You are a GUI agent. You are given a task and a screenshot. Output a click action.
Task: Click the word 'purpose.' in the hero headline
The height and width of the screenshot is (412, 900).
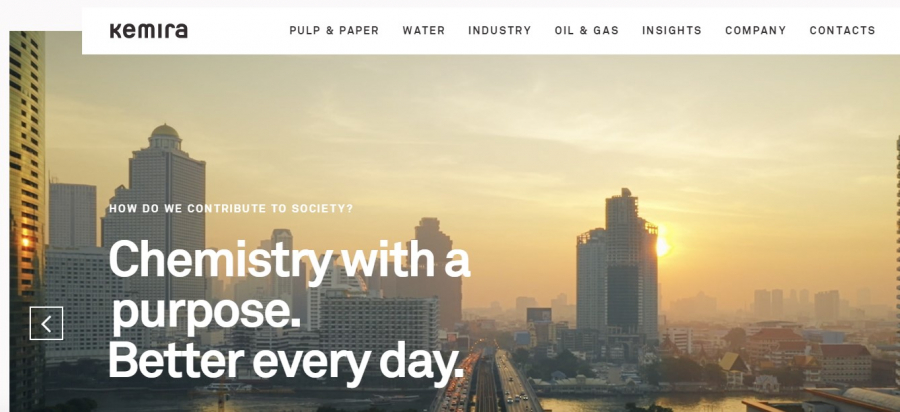click(205, 313)
